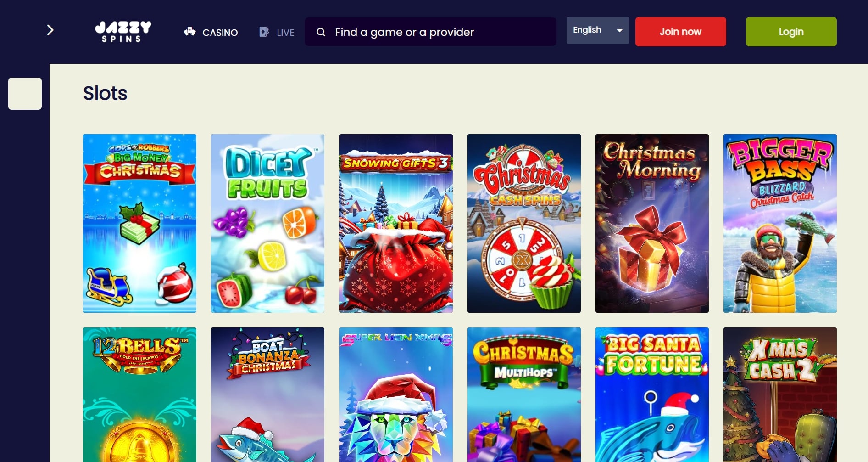Image resolution: width=868 pixels, height=462 pixels.
Task: Select the Christmas Morning slot thumbnail
Action: [652, 223]
